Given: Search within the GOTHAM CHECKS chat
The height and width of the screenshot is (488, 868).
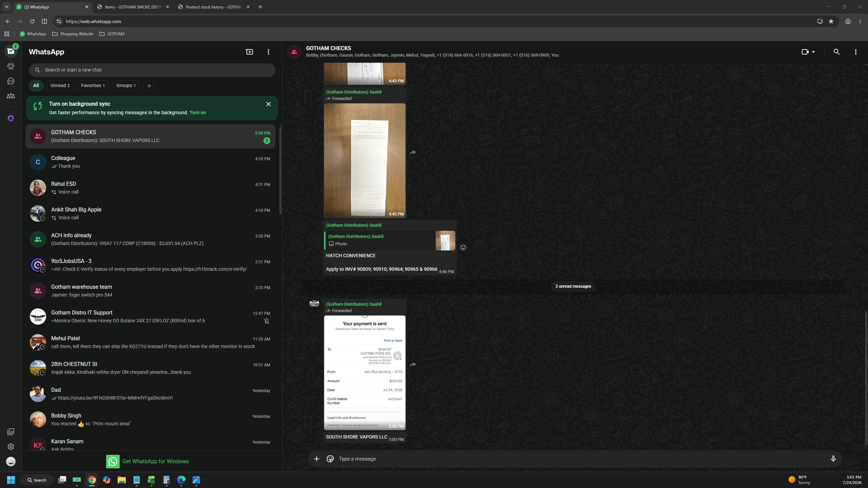Looking at the screenshot, I should [x=836, y=52].
